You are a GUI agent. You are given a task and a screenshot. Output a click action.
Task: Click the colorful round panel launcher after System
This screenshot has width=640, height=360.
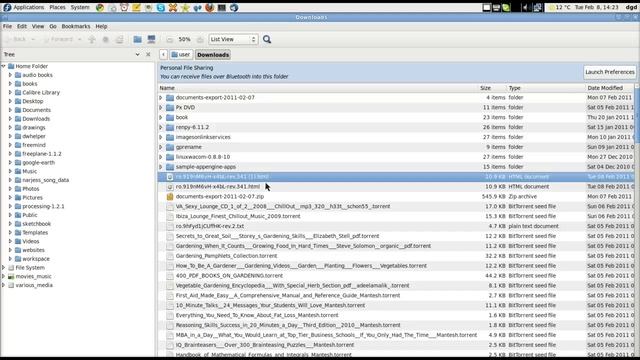click(x=100, y=7)
